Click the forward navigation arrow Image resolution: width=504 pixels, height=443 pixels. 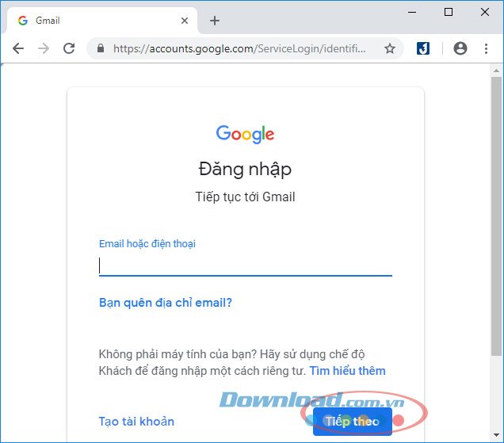[44, 48]
